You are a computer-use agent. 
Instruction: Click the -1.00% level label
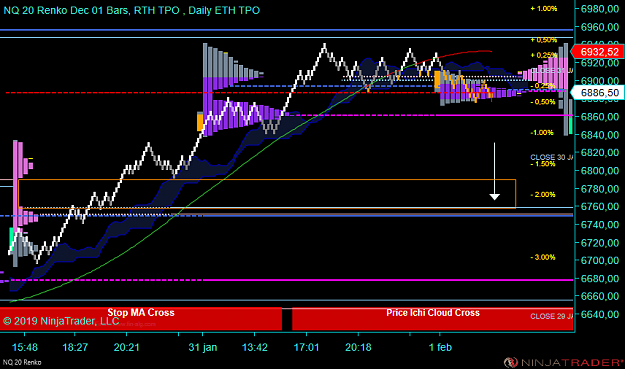tap(542, 133)
